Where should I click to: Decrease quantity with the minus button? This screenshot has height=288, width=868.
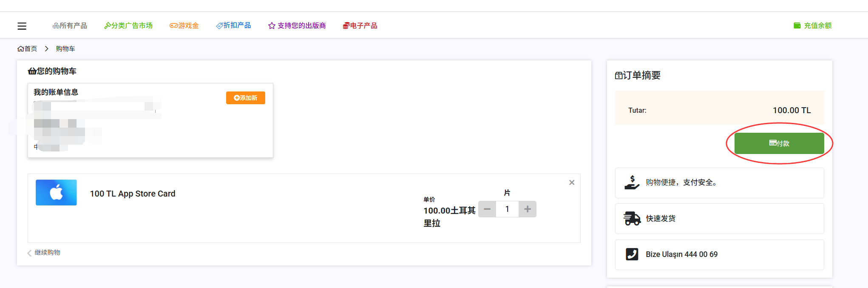pos(487,209)
